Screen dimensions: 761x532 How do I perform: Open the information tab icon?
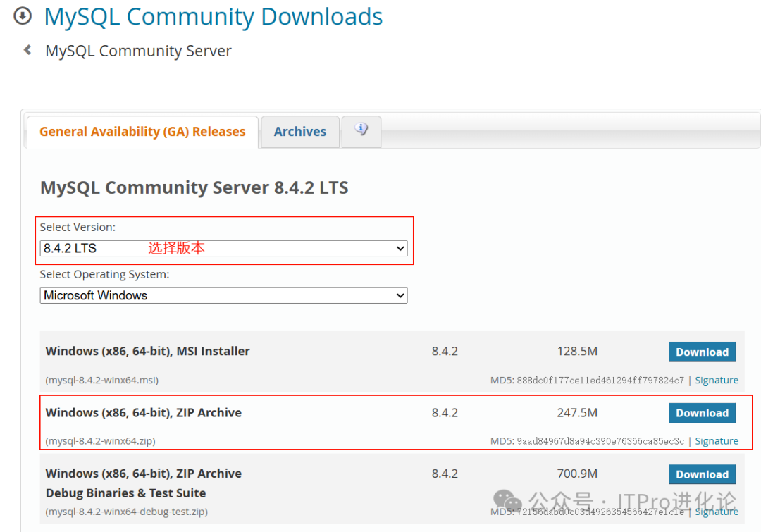[361, 130]
